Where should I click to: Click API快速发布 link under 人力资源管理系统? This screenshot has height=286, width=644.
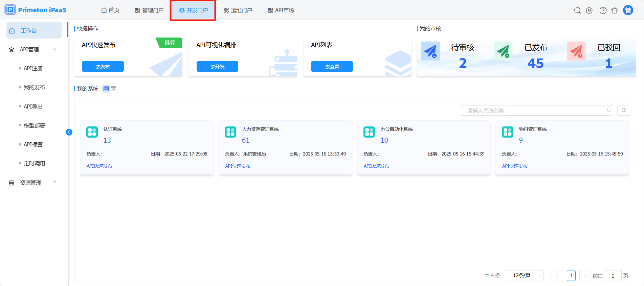238,166
